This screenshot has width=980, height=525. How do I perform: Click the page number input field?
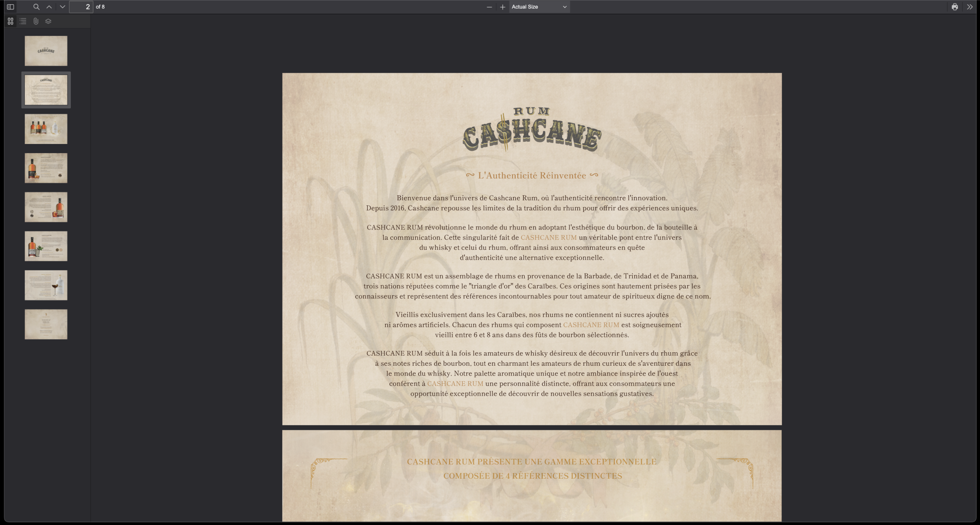[81, 7]
